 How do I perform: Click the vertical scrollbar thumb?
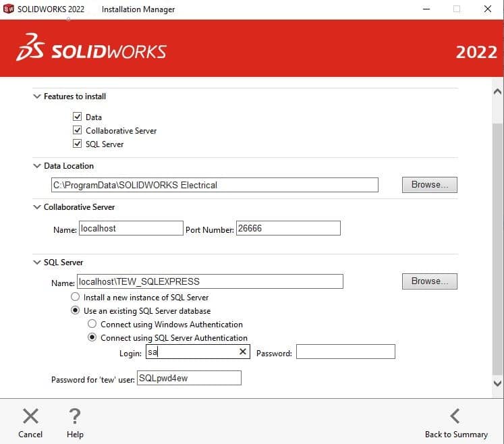pos(497,249)
